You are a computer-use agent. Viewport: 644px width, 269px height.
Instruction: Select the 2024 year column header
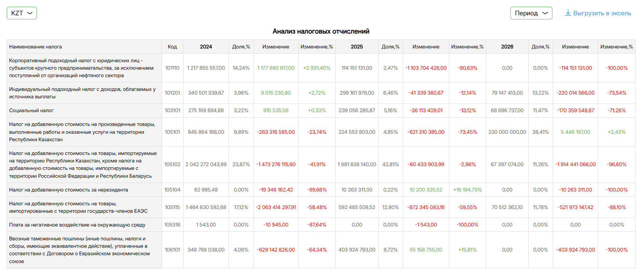[x=206, y=47]
